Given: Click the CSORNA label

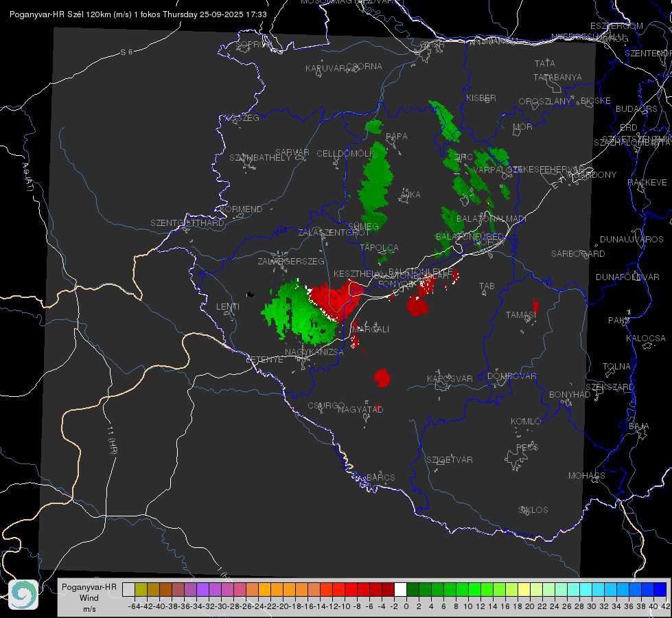Looking at the screenshot, I should tap(364, 67).
